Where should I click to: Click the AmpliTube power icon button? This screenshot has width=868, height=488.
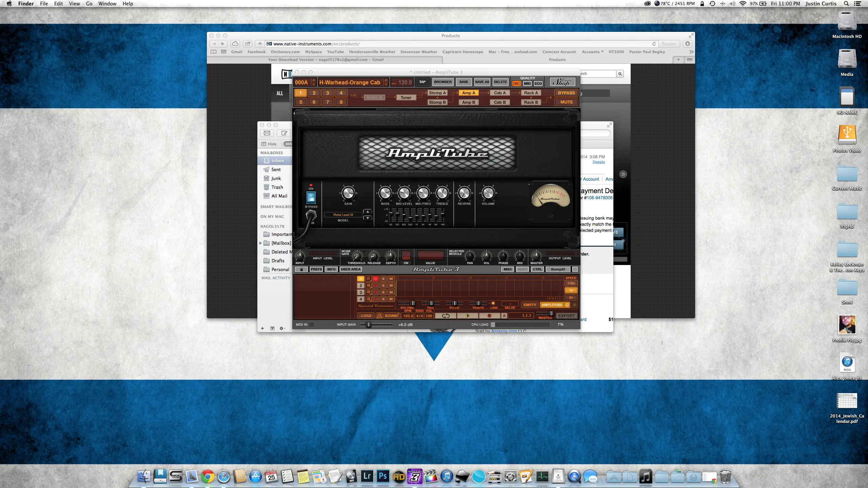point(567,305)
